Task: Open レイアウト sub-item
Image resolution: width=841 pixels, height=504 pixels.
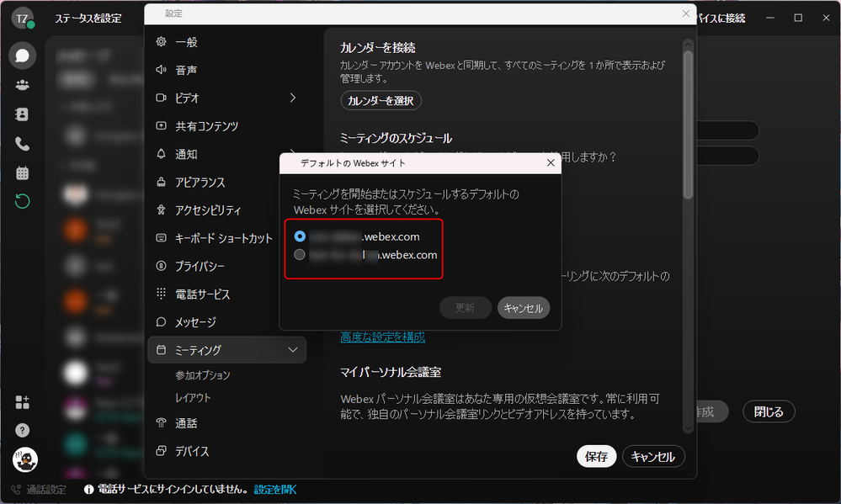Action: (x=193, y=398)
